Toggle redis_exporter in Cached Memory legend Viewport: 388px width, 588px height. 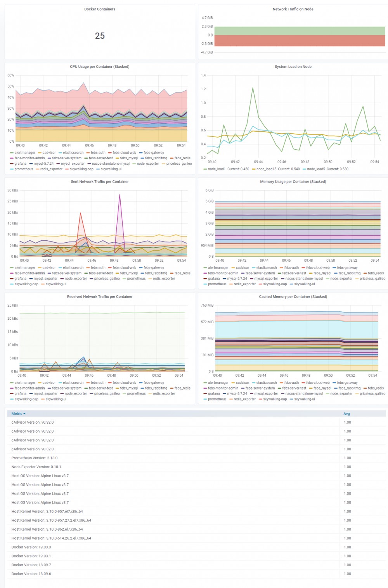point(245,399)
